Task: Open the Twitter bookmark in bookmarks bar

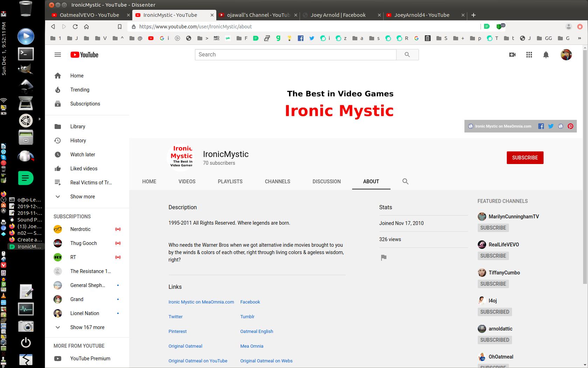Action: point(312,38)
